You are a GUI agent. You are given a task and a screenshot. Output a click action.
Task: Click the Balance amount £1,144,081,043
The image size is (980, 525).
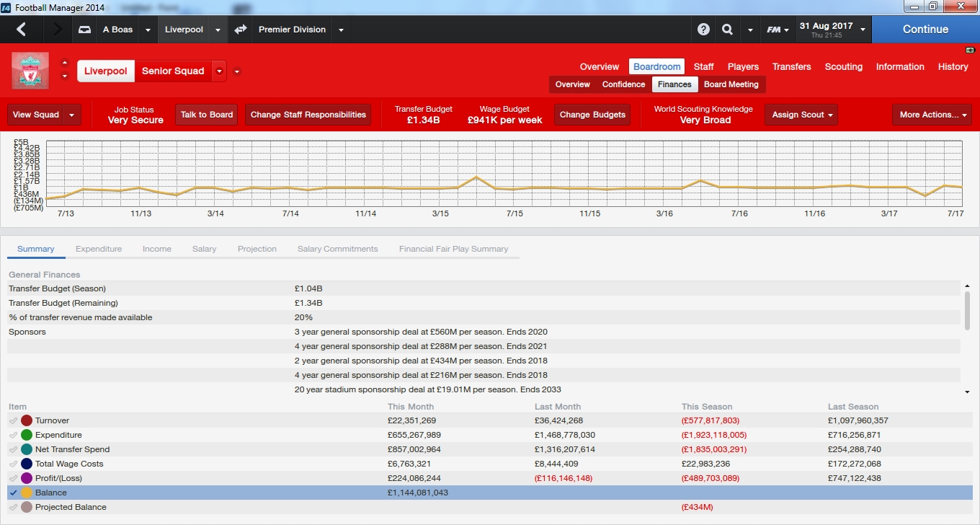click(418, 493)
